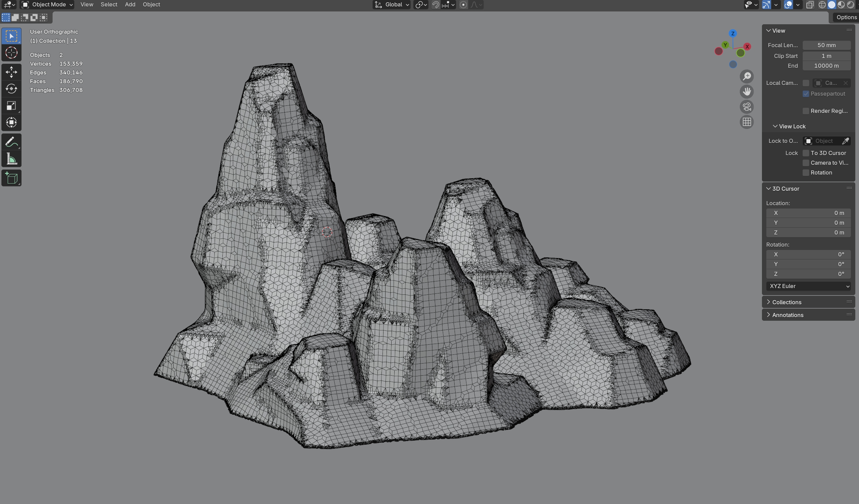Open Global transform orientation selector

coord(392,5)
